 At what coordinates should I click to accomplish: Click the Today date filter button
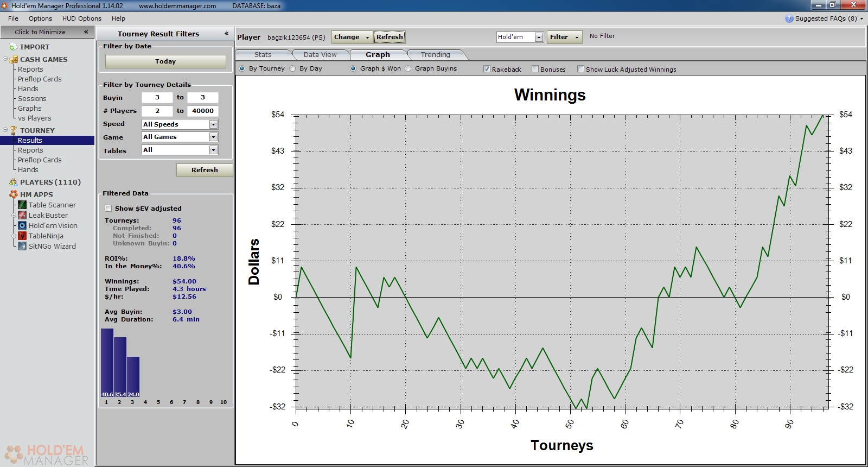pos(165,61)
